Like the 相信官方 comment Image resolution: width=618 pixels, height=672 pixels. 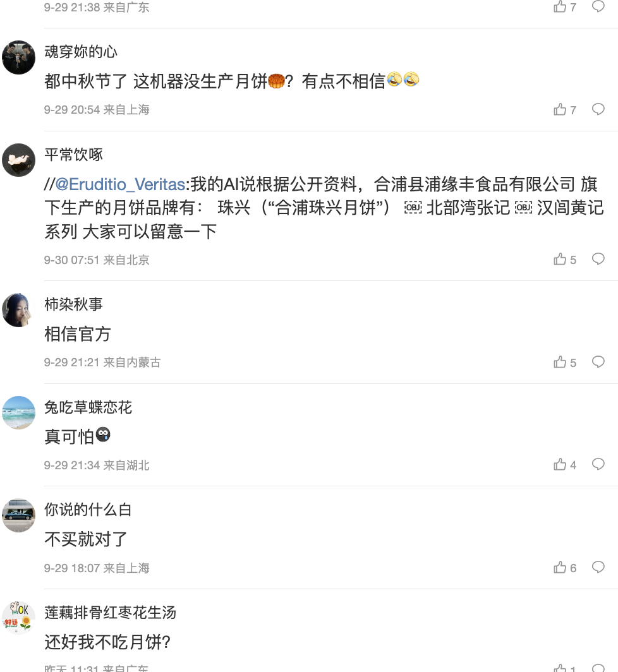[x=560, y=363]
